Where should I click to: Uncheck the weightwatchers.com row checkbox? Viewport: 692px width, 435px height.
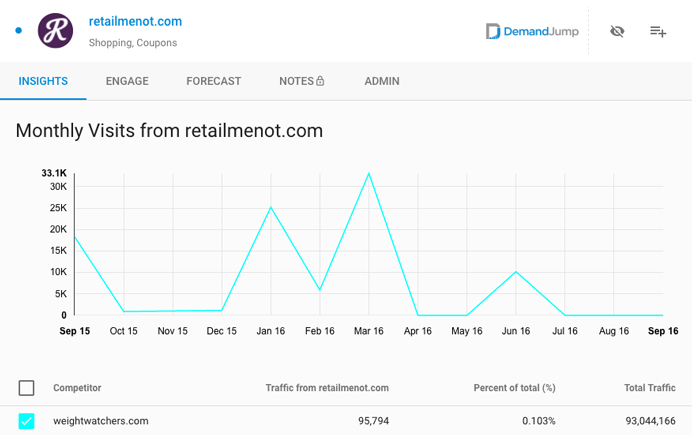(26, 421)
